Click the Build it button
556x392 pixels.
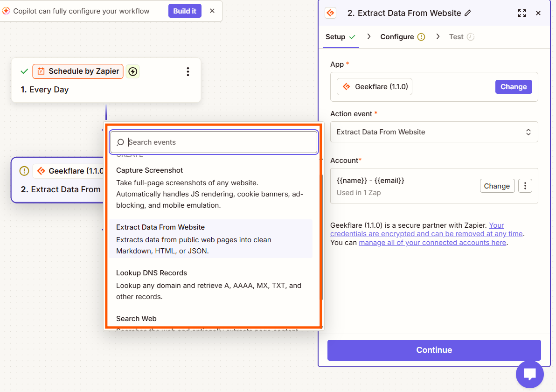click(185, 11)
